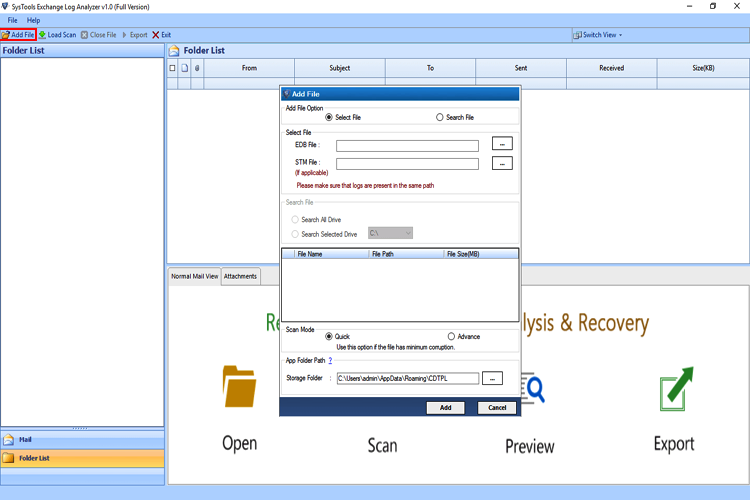Minimize the application window
The image size is (750, 500).
coord(689,6)
